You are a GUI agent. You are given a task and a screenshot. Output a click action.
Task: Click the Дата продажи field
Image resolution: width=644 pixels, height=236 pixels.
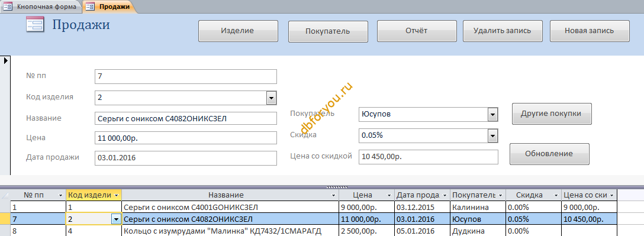click(186, 157)
